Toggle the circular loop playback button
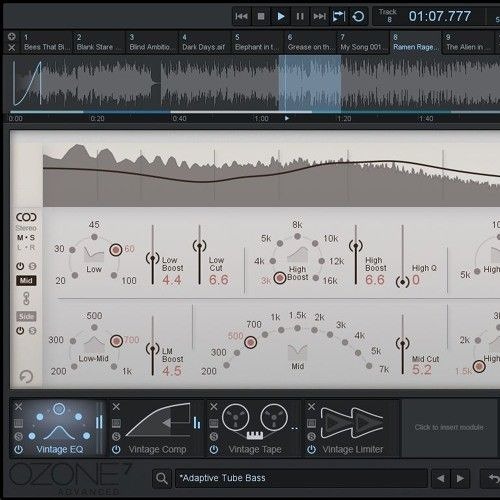 point(358,16)
